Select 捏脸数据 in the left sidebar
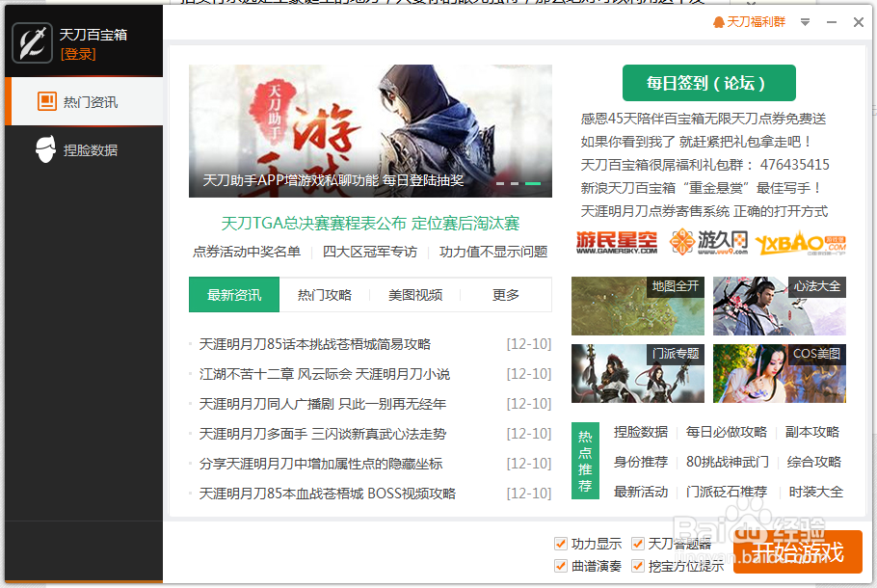The image size is (877, 588). pos(84,150)
